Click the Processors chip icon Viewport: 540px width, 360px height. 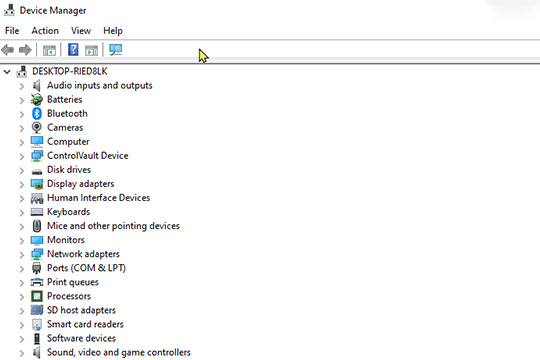coord(37,296)
